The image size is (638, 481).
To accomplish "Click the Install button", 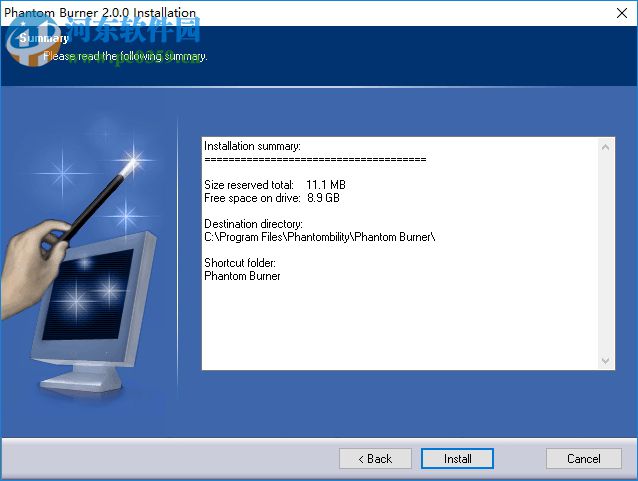I will 457,459.
